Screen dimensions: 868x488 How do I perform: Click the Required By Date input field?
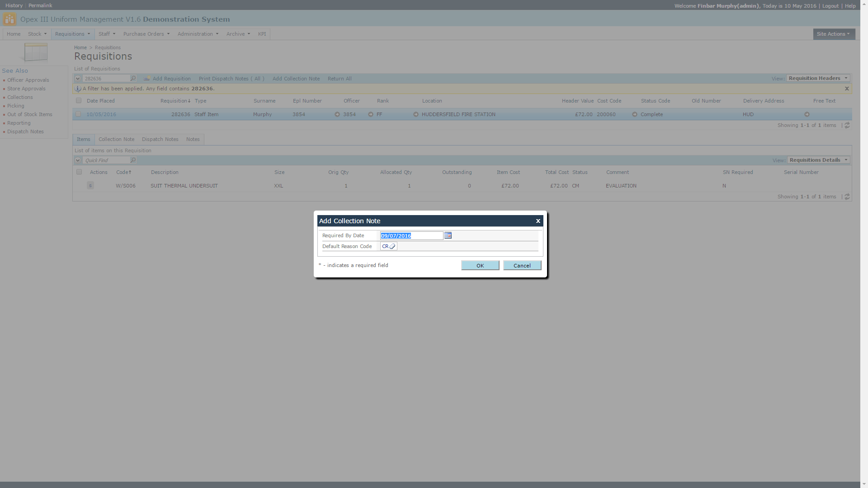coord(411,236)
